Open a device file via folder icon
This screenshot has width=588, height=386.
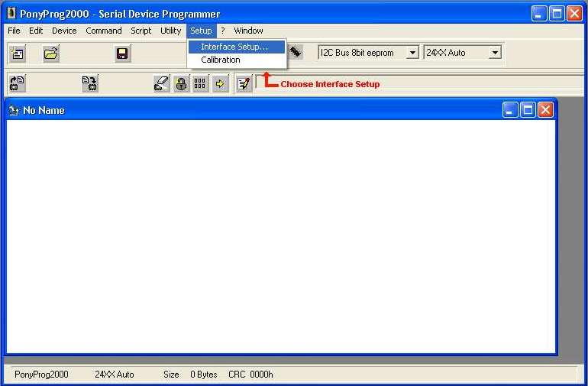point(51,54)
